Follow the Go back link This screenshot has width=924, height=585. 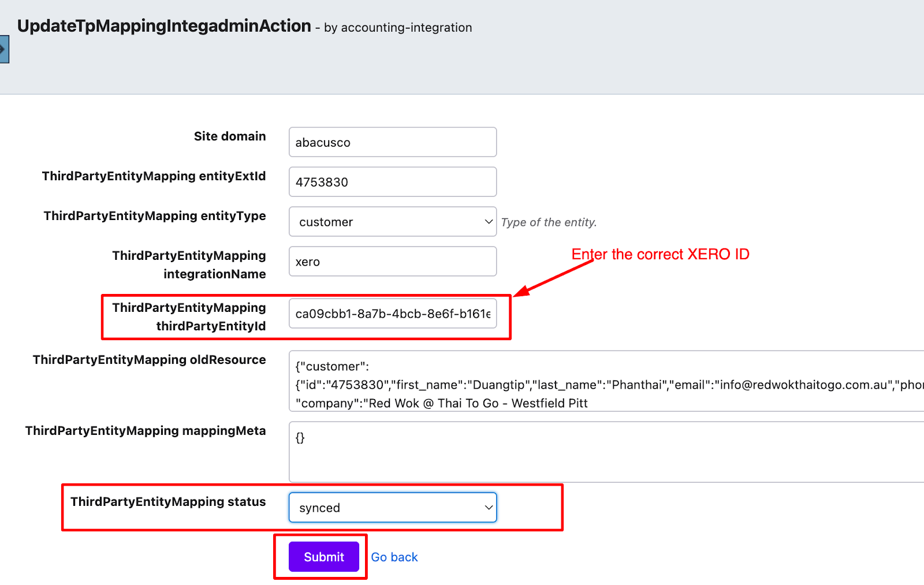[394, 557]
